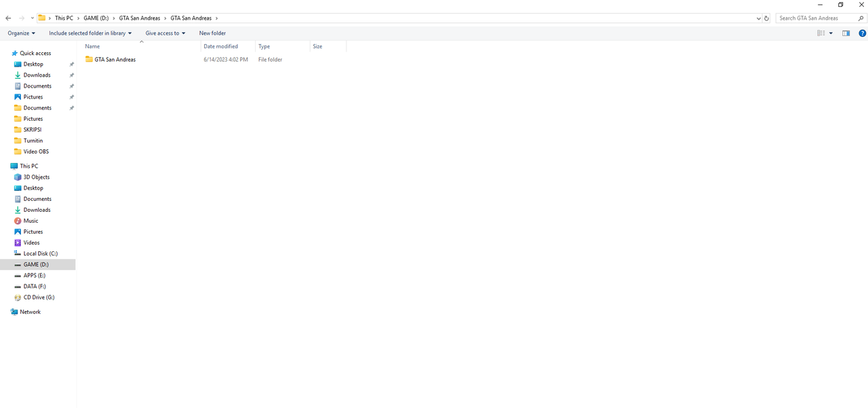Click the 6/14/2023 4:02 PM date cell
The height and width of the screenshot is (408, 868).
pos(225,60)
